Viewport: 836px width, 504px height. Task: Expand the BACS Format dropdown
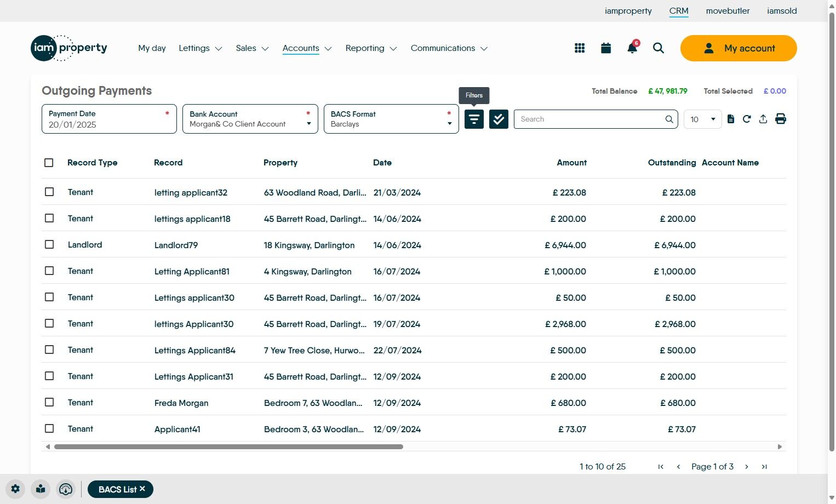(x=391, y=119)
